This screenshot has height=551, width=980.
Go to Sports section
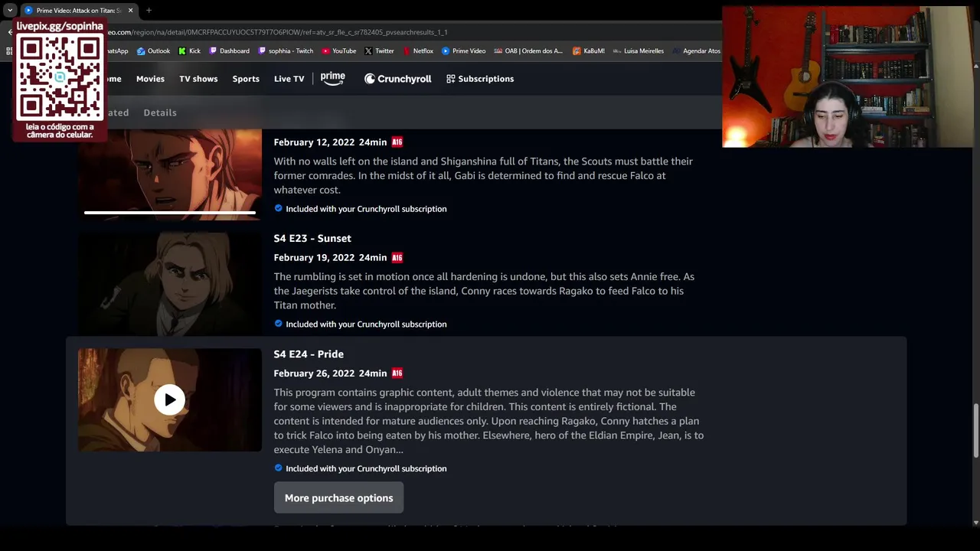[x=246, y=79]
